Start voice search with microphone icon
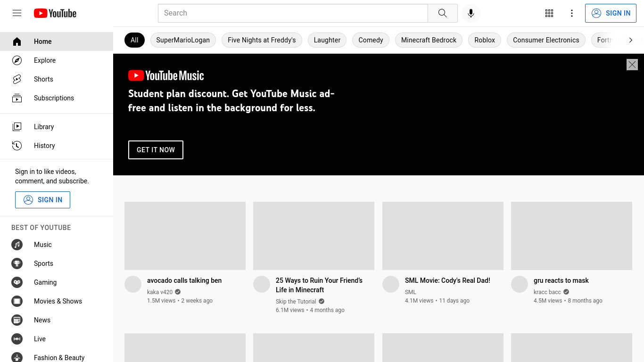This screenshot has width=644, height=362. (x=471, y=13)
